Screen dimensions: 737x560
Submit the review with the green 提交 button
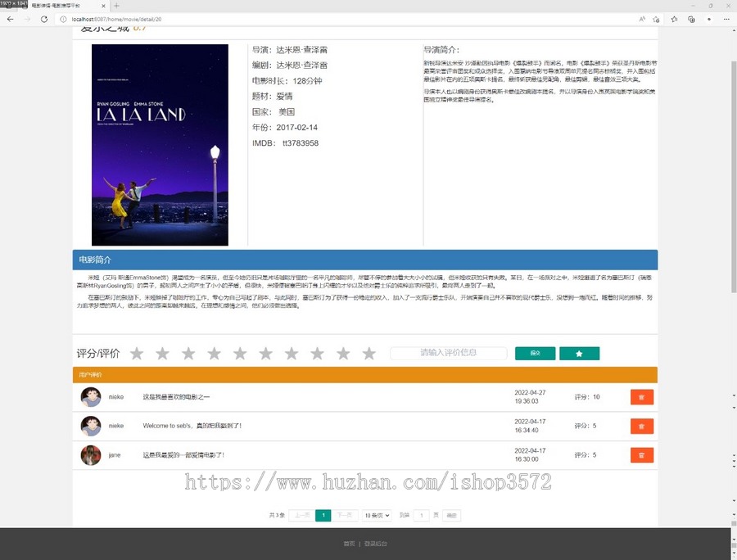(x=535, y=354)
